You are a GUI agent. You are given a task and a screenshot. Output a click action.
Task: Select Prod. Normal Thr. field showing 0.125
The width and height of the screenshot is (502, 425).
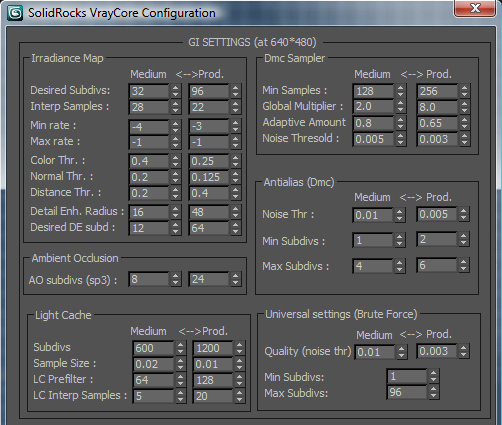pos(209,177)
